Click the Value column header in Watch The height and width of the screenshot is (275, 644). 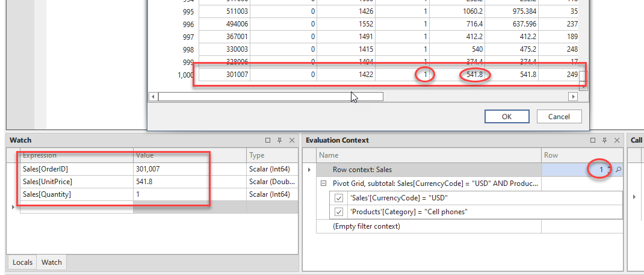[190, 156]
